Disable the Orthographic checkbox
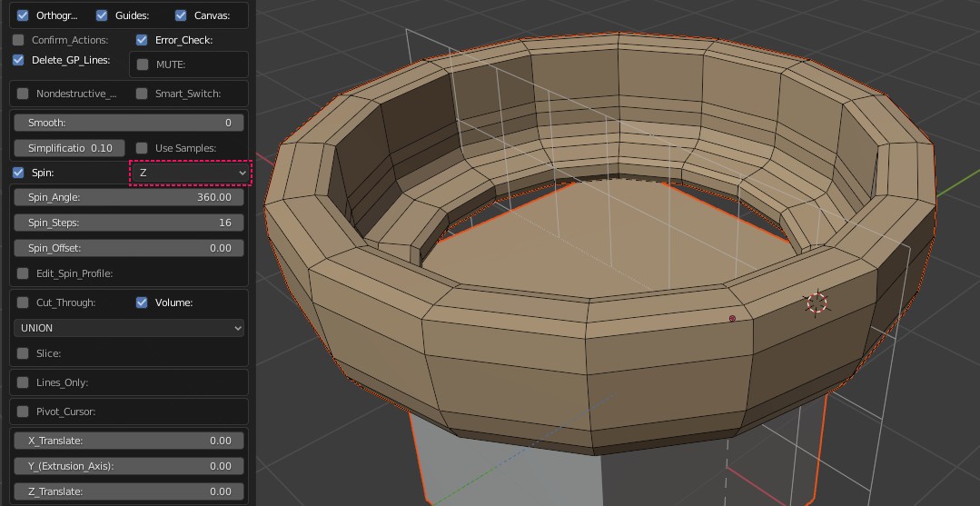980x506 pixels. tap(23, 15)
